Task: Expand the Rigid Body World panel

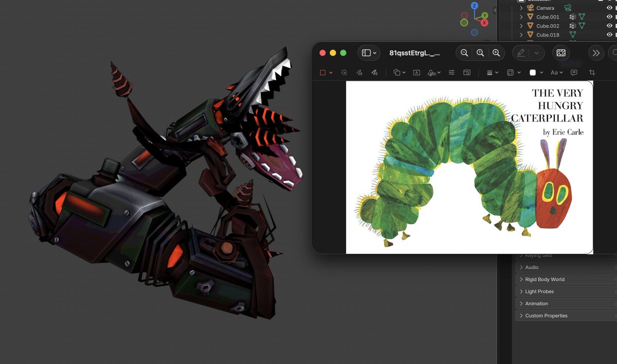Action: [x=566, y=280]
